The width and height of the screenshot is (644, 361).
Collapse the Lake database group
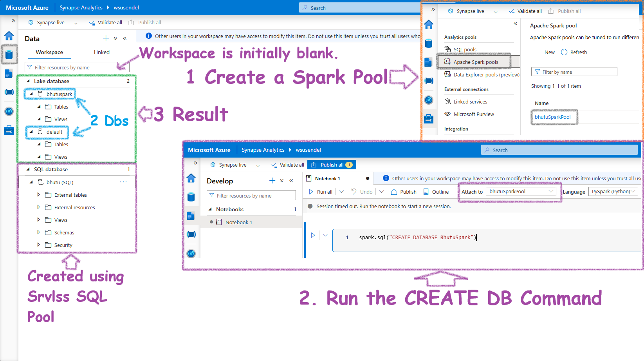coord(28,81)
